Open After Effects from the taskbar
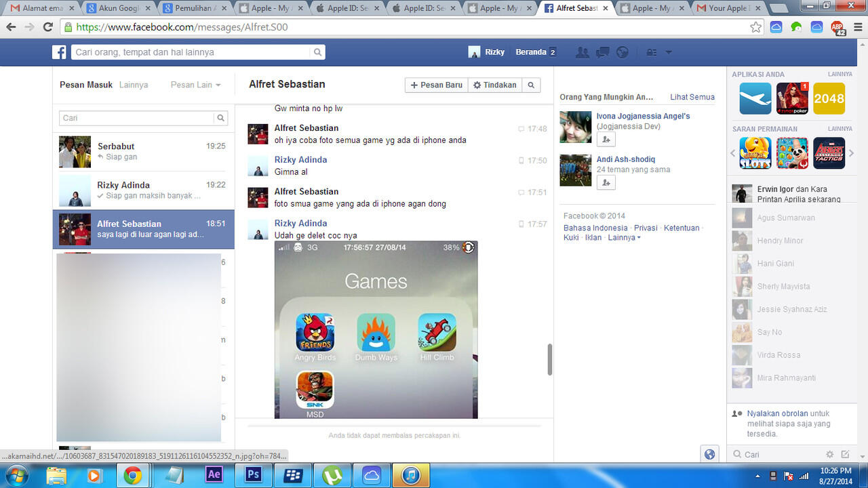Screen dimensions: 868x488 click(214, 474)
